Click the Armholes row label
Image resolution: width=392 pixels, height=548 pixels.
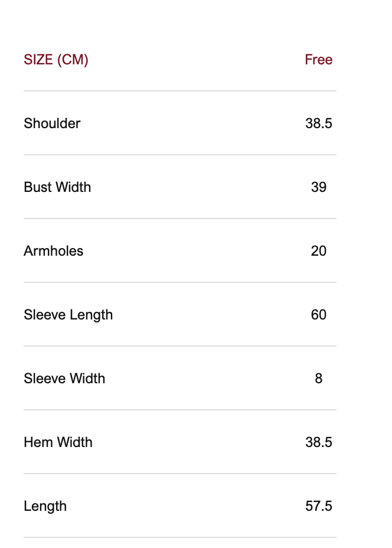pyautogui.click(x=54, y=251)
